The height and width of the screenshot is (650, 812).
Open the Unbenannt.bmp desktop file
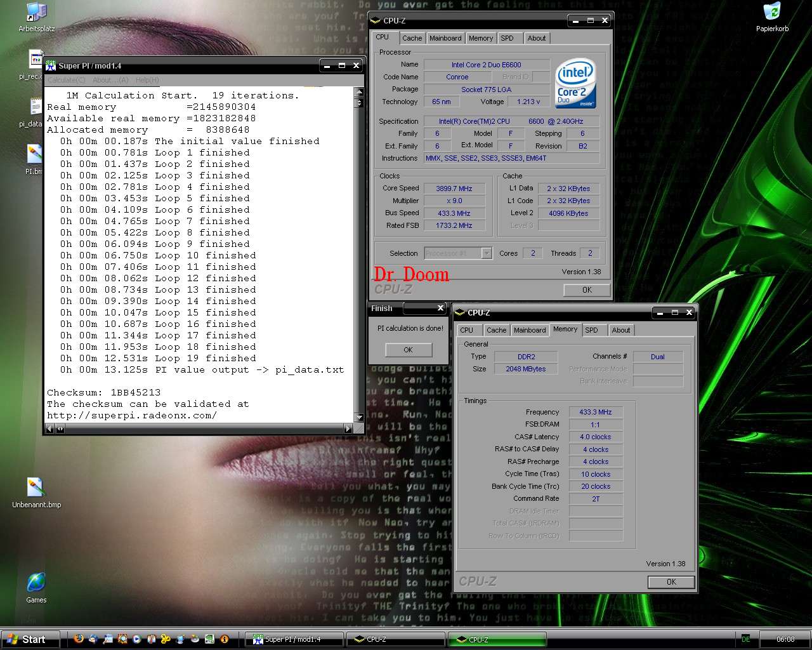[x=36, y=493]
